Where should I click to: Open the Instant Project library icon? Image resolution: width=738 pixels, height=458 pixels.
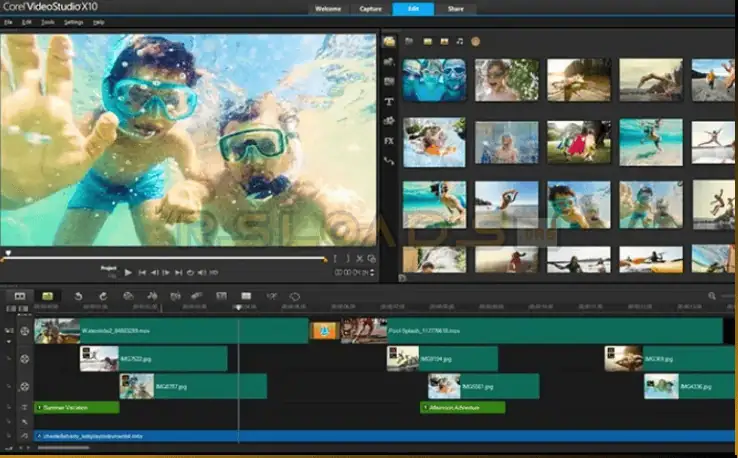(389, 62)
